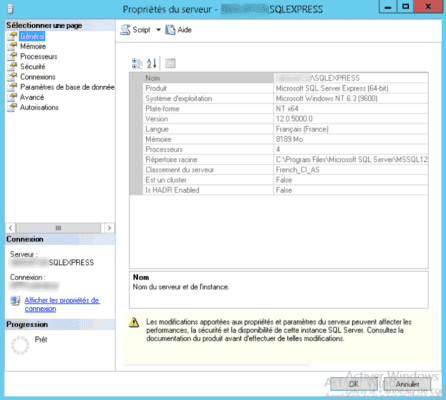Confirm with the OK button
446x400 pixels.
354,384
